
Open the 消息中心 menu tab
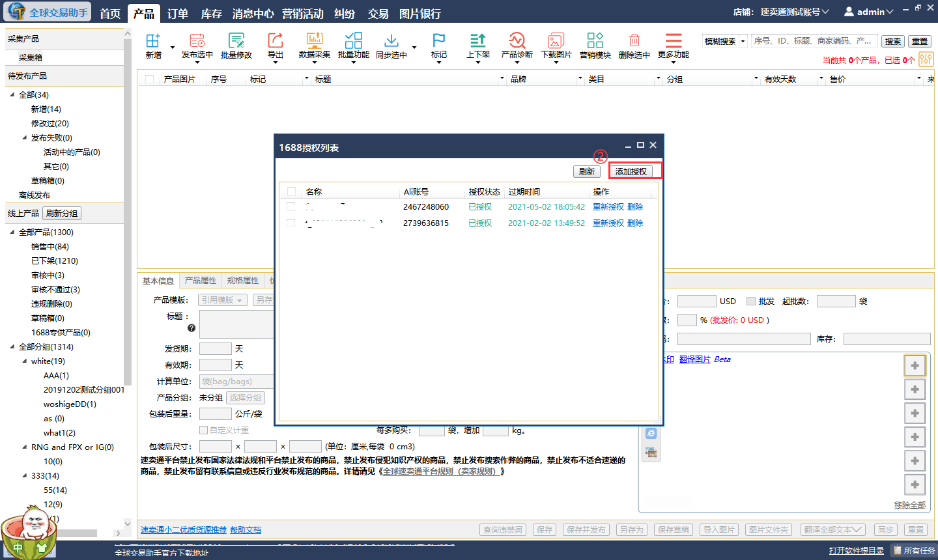point(253,13)
